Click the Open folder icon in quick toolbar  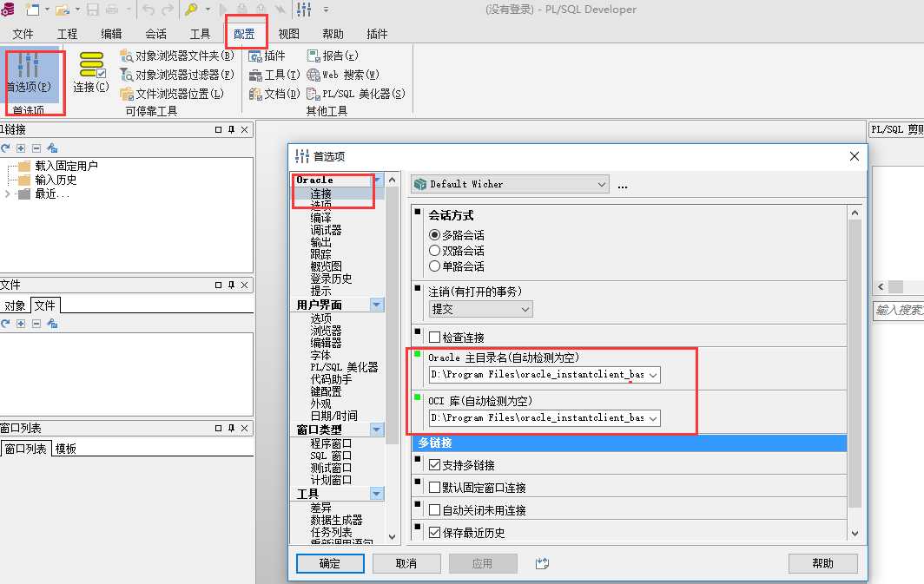63,10
